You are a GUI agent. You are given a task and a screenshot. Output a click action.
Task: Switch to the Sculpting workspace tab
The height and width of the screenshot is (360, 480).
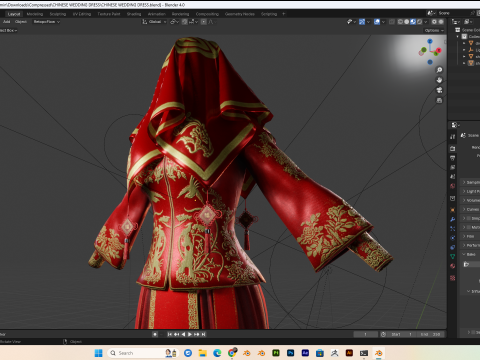(58, 14)
